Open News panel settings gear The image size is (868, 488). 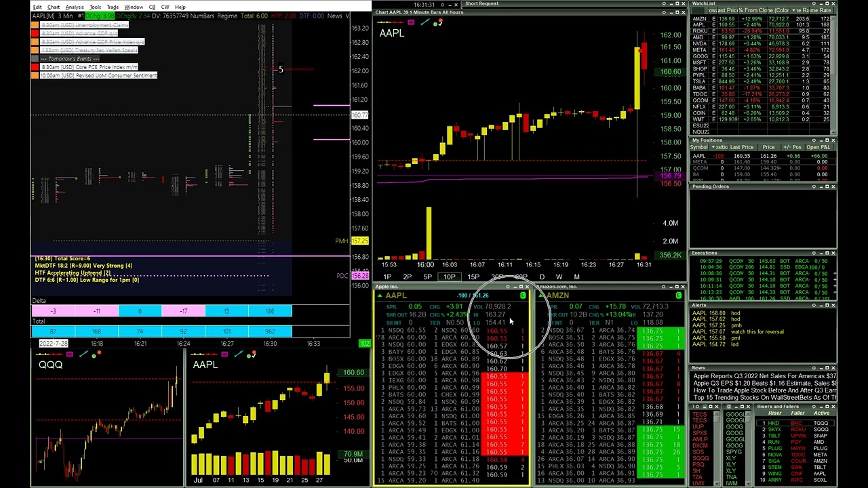(x=814, y=368)
